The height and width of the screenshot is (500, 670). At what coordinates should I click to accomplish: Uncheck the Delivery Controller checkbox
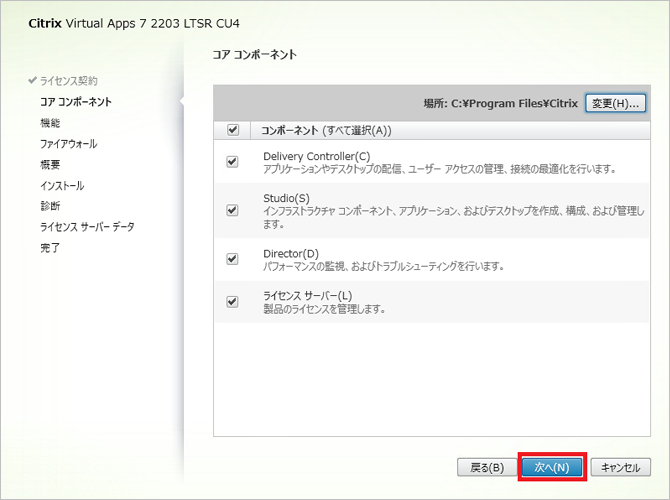pos(233,162)
